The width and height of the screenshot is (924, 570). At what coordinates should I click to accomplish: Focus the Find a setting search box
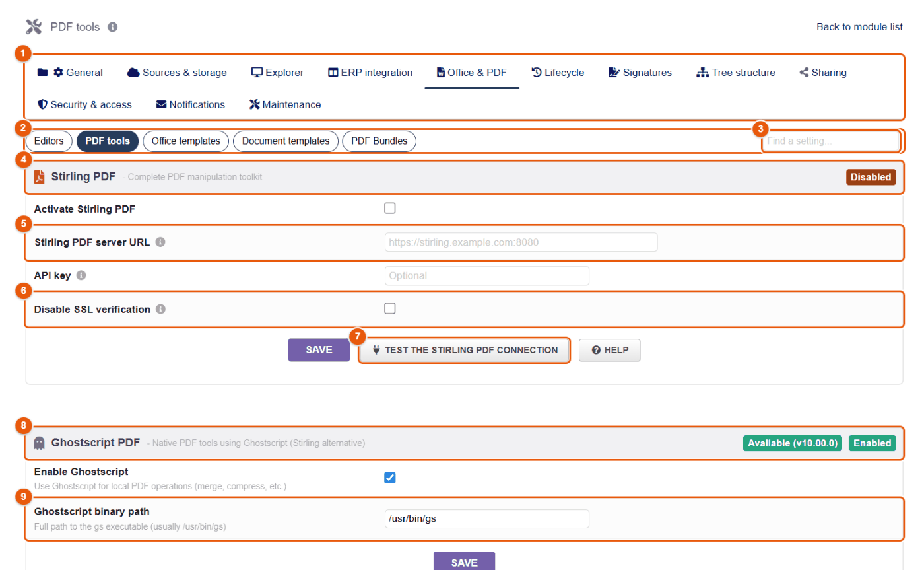831,141
